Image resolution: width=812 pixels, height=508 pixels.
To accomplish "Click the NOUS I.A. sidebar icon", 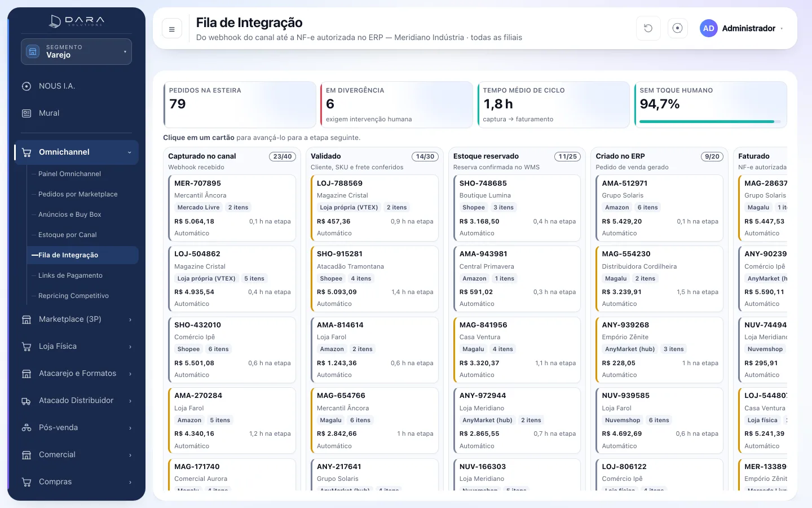I will (27, 86).
